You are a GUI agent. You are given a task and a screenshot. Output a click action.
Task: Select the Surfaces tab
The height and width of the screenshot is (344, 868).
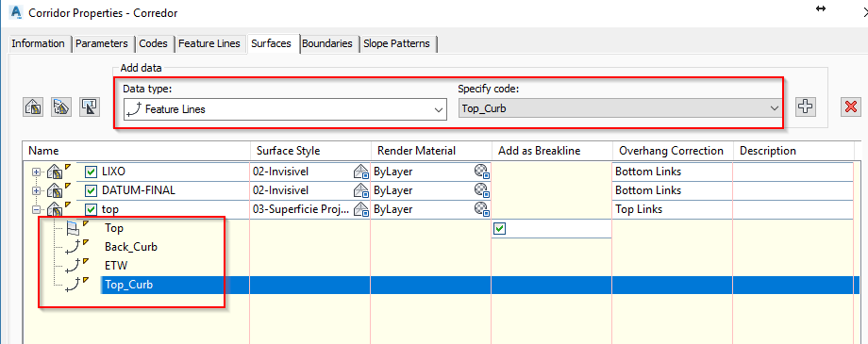[x=272, y=43]
